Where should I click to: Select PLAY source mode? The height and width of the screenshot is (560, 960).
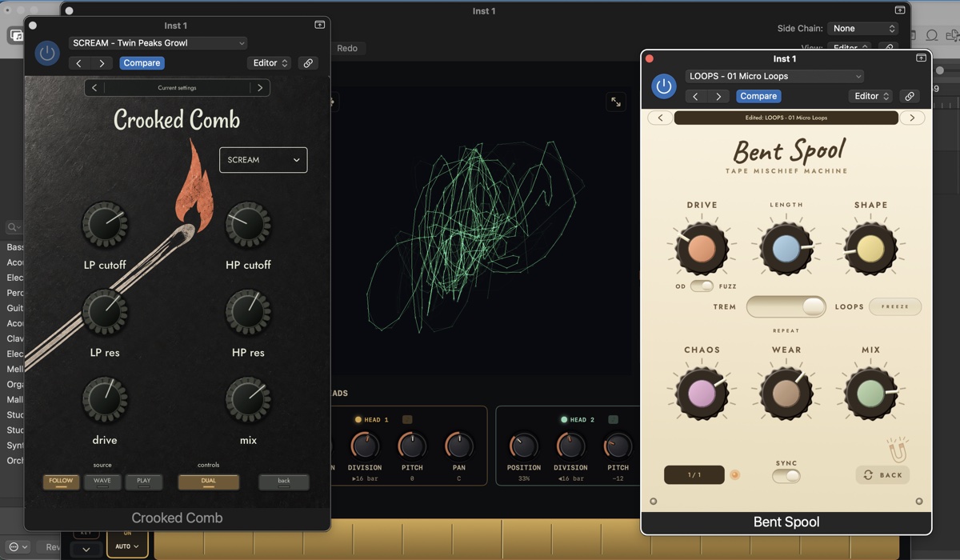click(144, 482)
